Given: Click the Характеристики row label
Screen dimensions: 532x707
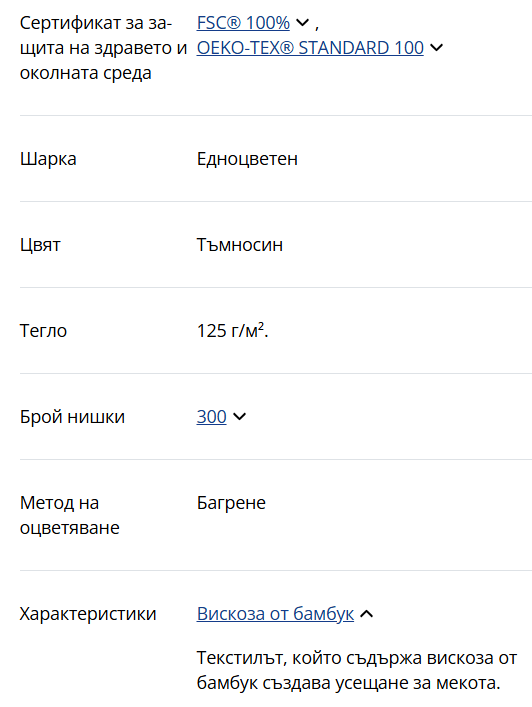Looking at the screenshot, I should coord(88,614).
